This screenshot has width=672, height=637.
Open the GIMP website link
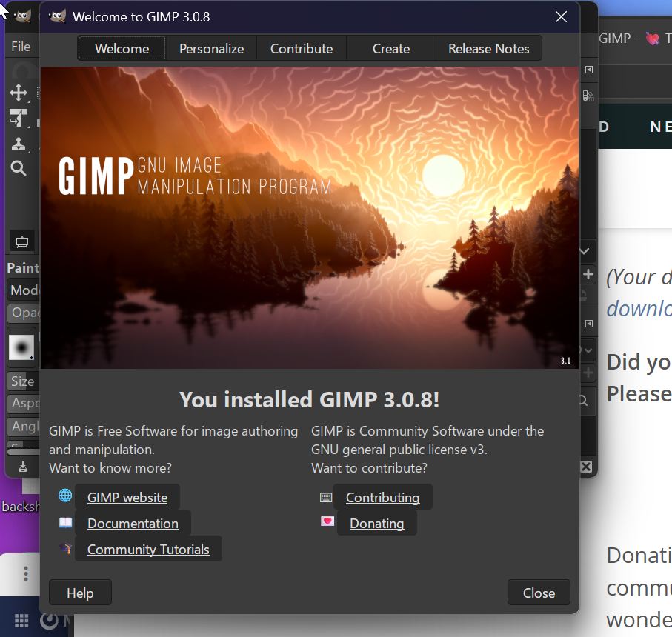(127, 497)
